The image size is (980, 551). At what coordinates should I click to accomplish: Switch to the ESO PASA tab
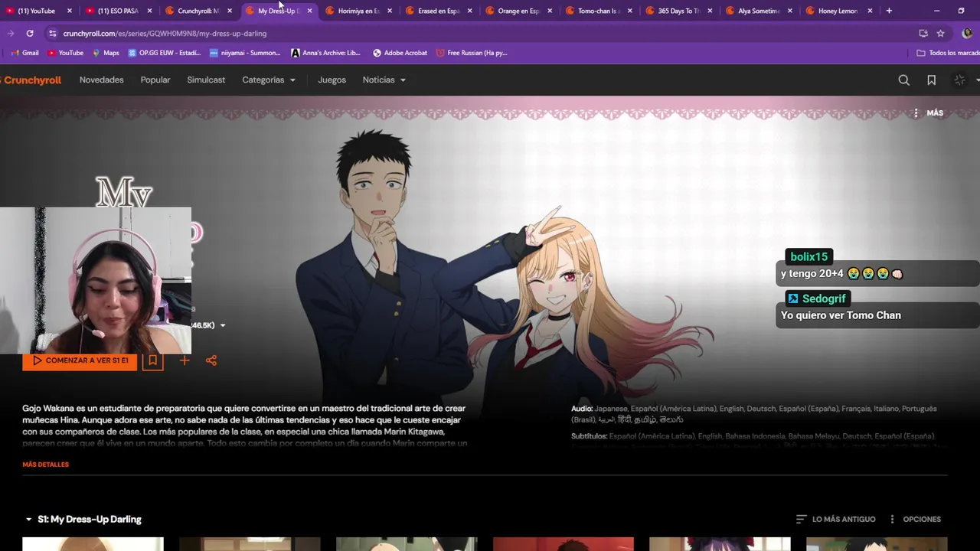tap(117, 11)
